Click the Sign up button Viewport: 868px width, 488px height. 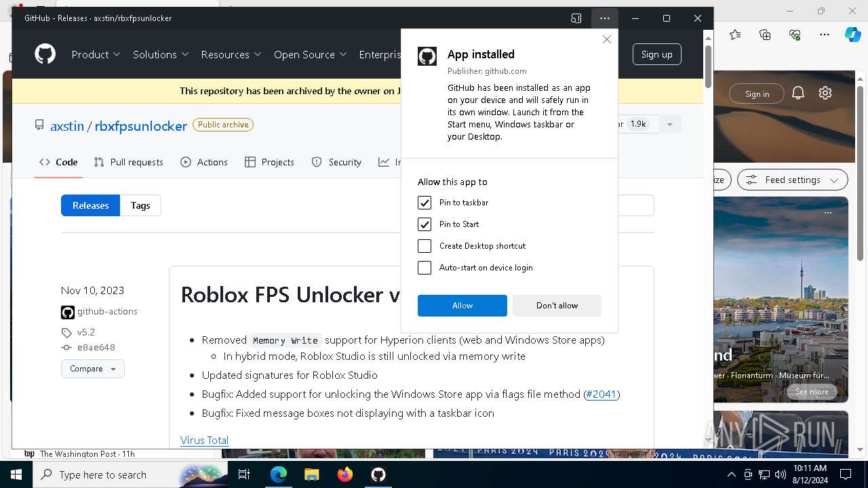point(656,54)
